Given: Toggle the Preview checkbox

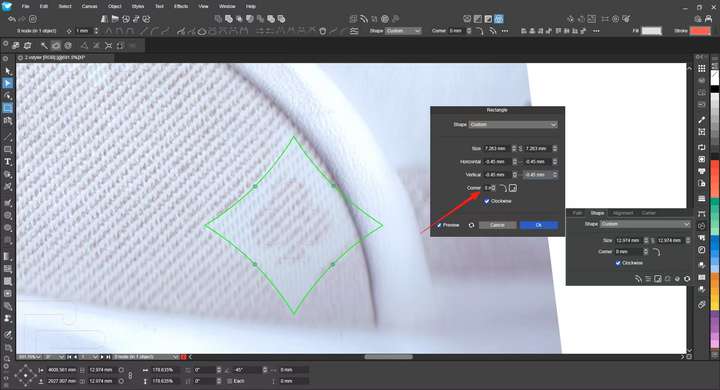Looking at the screenshot, I should point(439,225).
